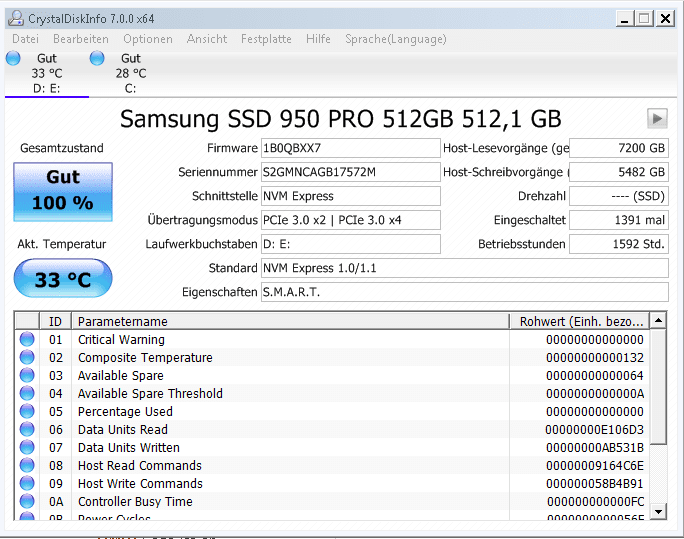Viewport: 684px width, 539px height.
Task: Click raw value 00000000AB531B
Action: [594, 447]
